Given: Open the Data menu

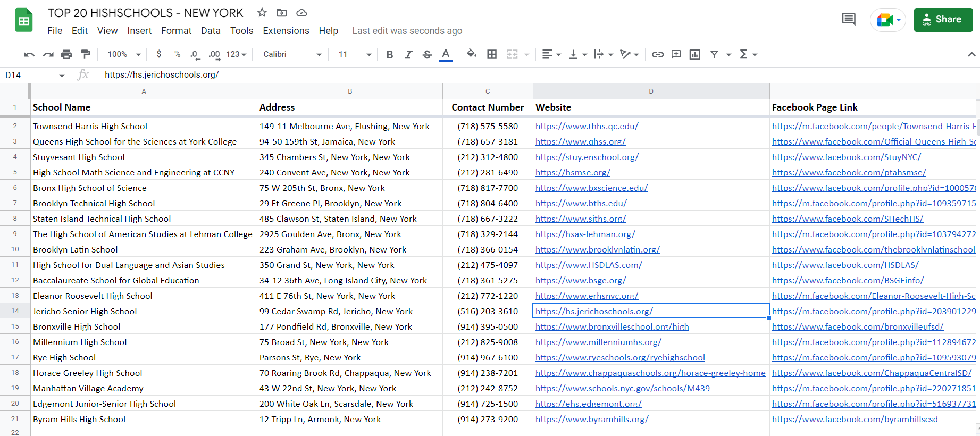Looking at the screenshot, I should pos(211,31).
